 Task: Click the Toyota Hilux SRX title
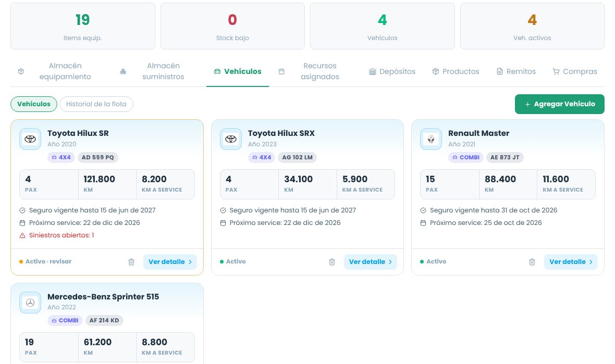[281, 133]
